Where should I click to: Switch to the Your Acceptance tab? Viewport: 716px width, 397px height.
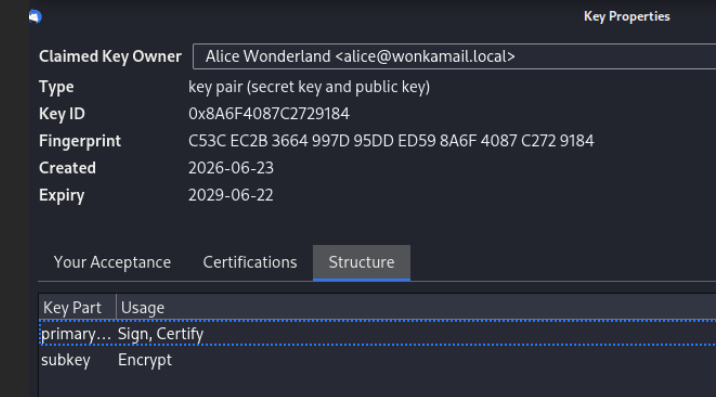pos(112,262)
